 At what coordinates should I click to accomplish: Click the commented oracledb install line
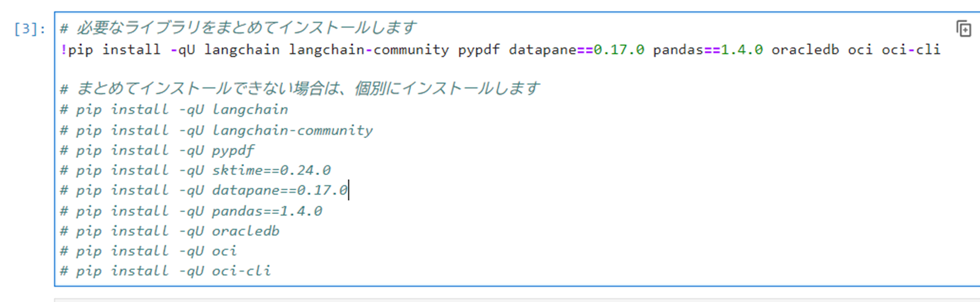click(x=169, y=231)
